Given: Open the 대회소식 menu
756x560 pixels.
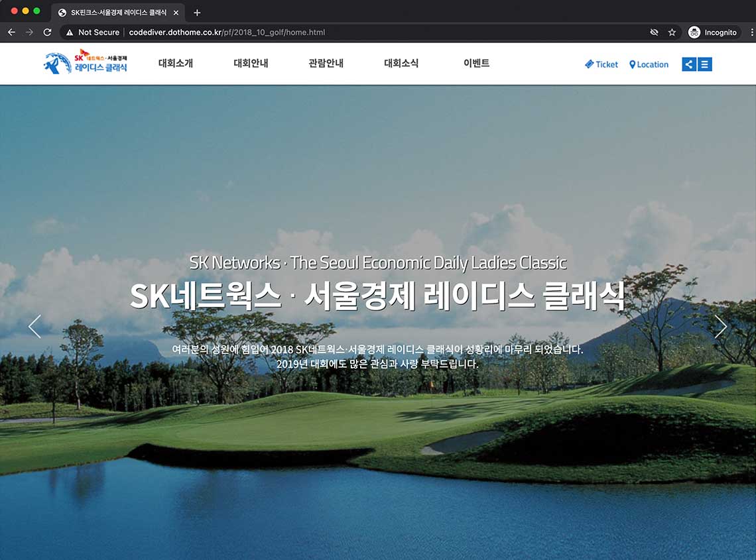Looking at the screenshot, I should (401, 63).
